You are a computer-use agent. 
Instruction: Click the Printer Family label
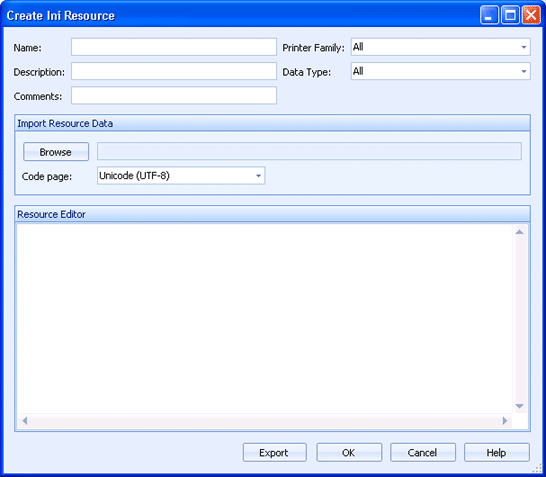coord(313,48)
